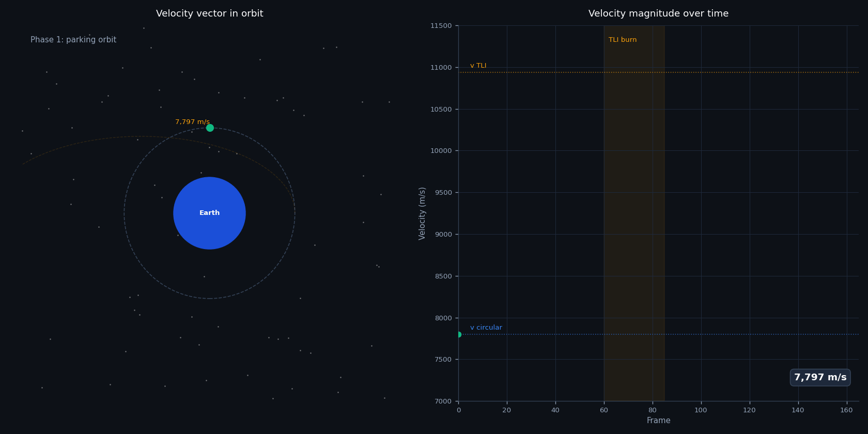Click the 7000 velocity tick label
Viewport: 868px width, 434px height.
click(442, 401)
